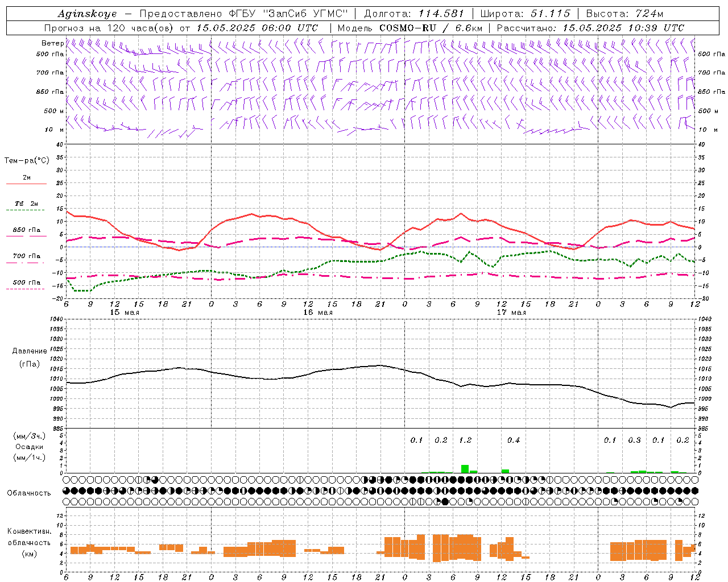The image size is (728, 582).
Task: Click the "(мм/1ч.)" precipitation unit label
Action: tap(29, 458)
